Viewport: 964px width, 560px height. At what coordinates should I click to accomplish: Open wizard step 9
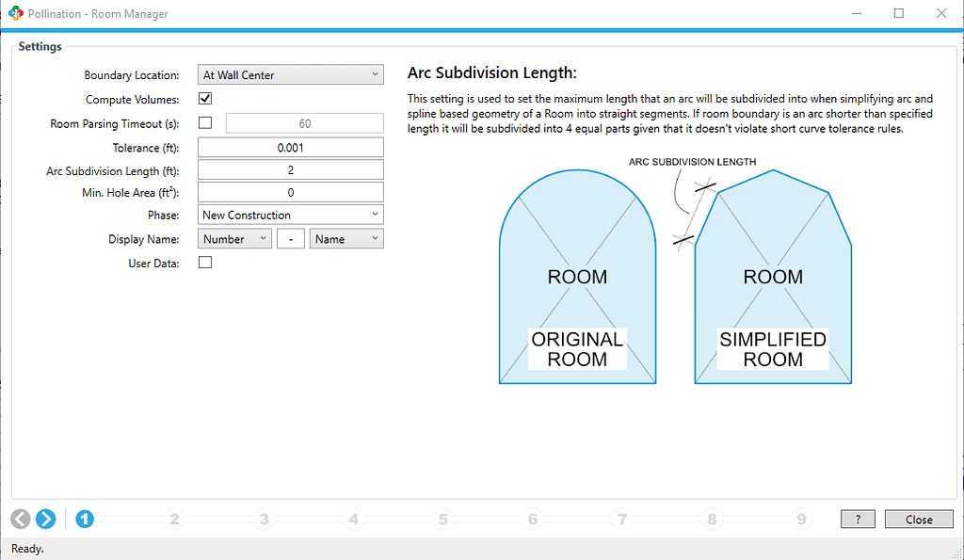801,519
